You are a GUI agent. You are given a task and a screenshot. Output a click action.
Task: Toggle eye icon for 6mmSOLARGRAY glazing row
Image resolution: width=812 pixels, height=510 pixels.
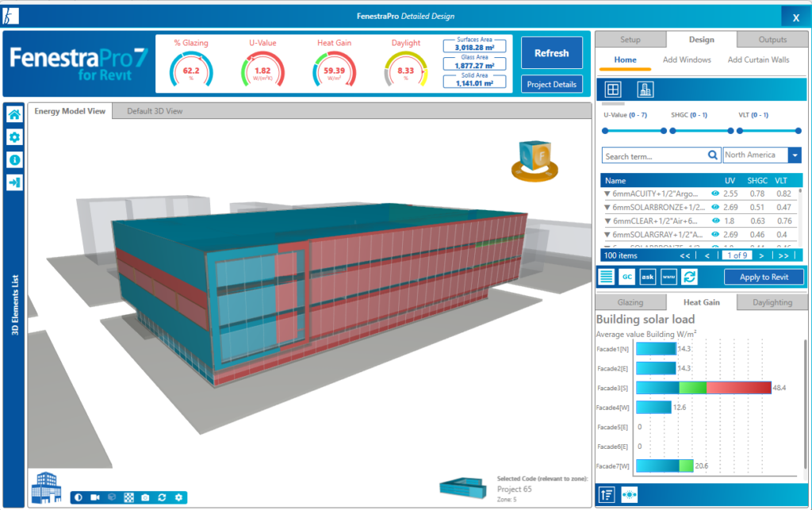click(715, 235)
